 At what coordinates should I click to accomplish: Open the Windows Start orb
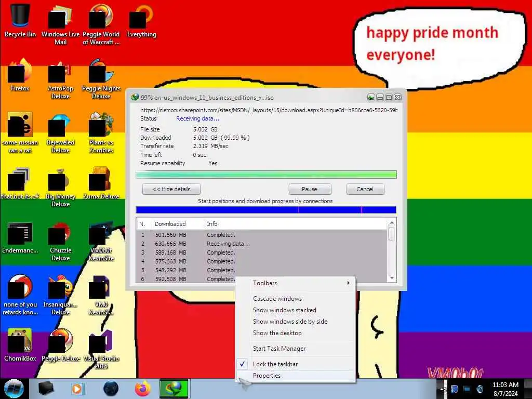14,389
